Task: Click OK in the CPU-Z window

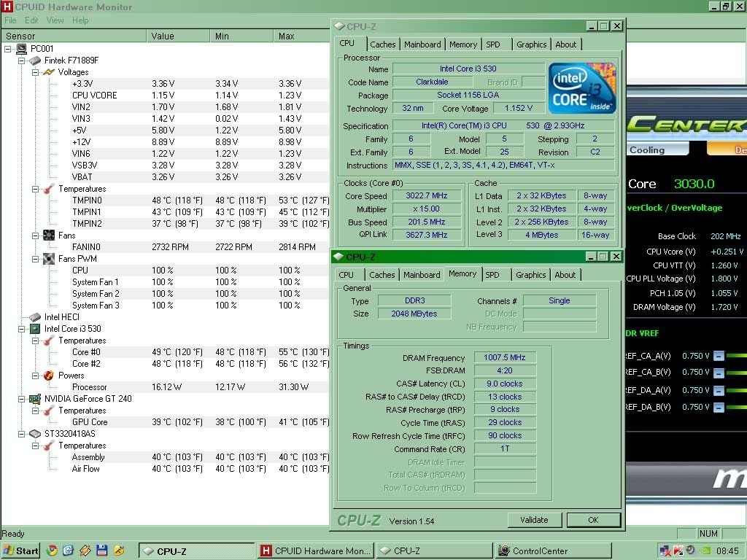Action: tap(594, 520)
